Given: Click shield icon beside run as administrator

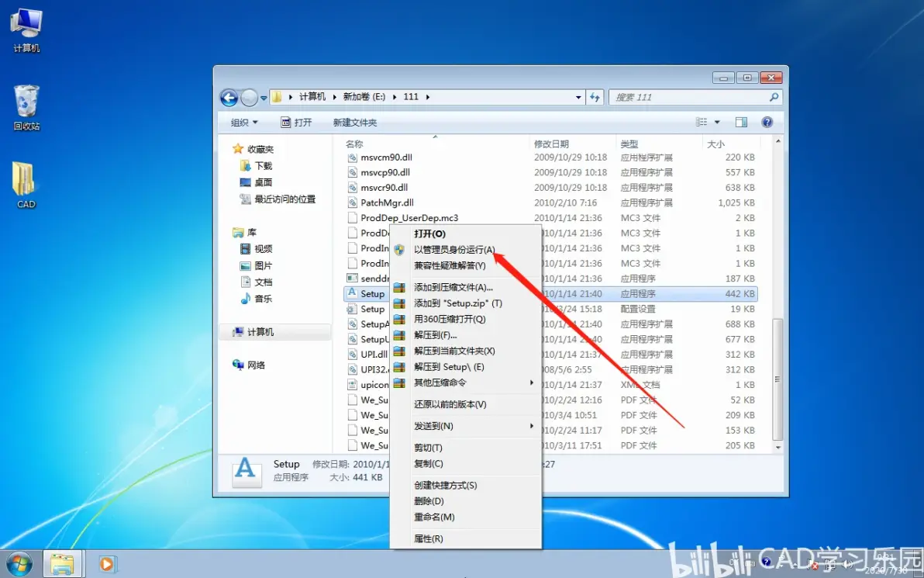Looking at the screenshot, I should 399,250.
